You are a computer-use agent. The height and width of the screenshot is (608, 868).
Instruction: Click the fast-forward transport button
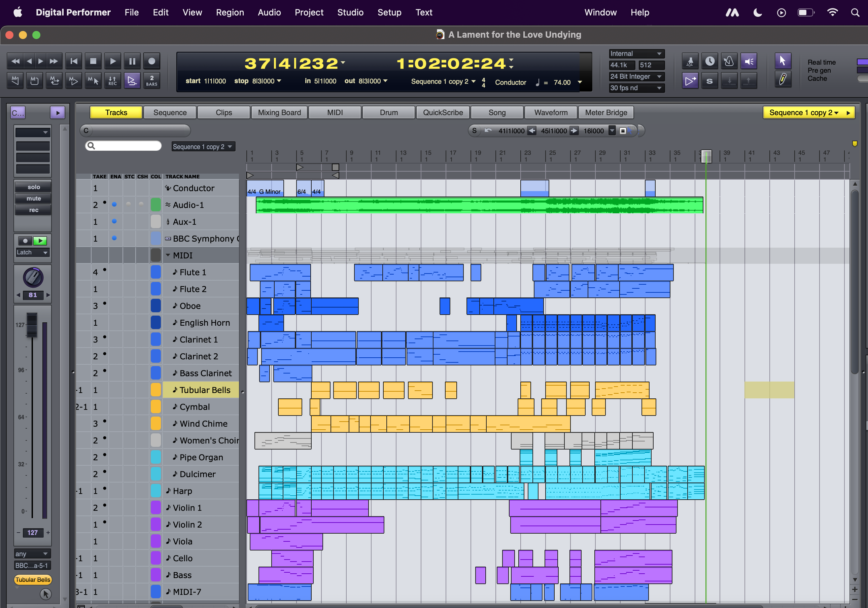(54, 61)
